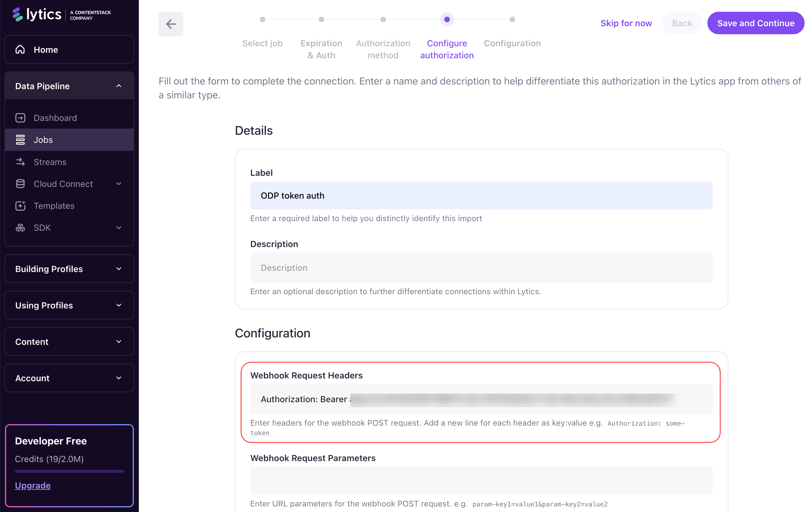Click the Skip for now link
812x512 pixels.
(x=626, y=23)
